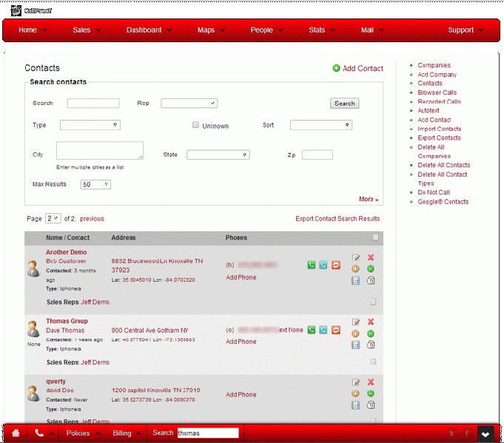Send SMS via orange icon for Thomas Group
The image size is (504, 443).
(336, 330)
